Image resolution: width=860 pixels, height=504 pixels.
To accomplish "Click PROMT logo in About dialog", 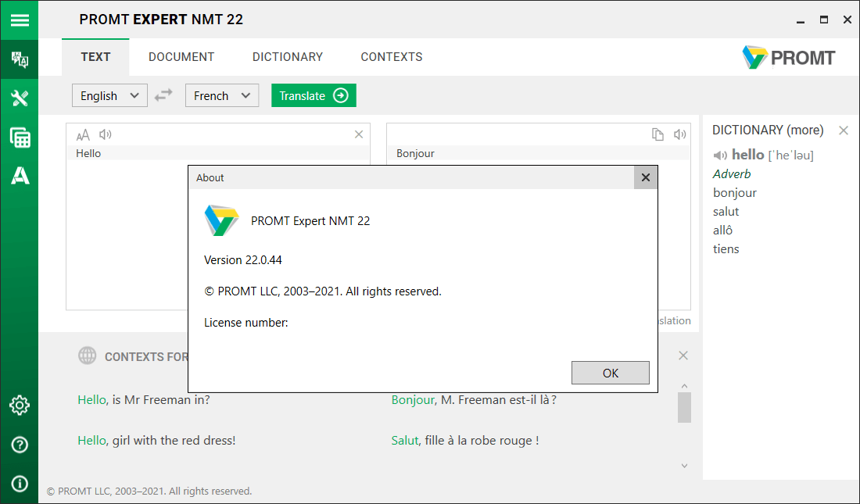I will point(221,220).
